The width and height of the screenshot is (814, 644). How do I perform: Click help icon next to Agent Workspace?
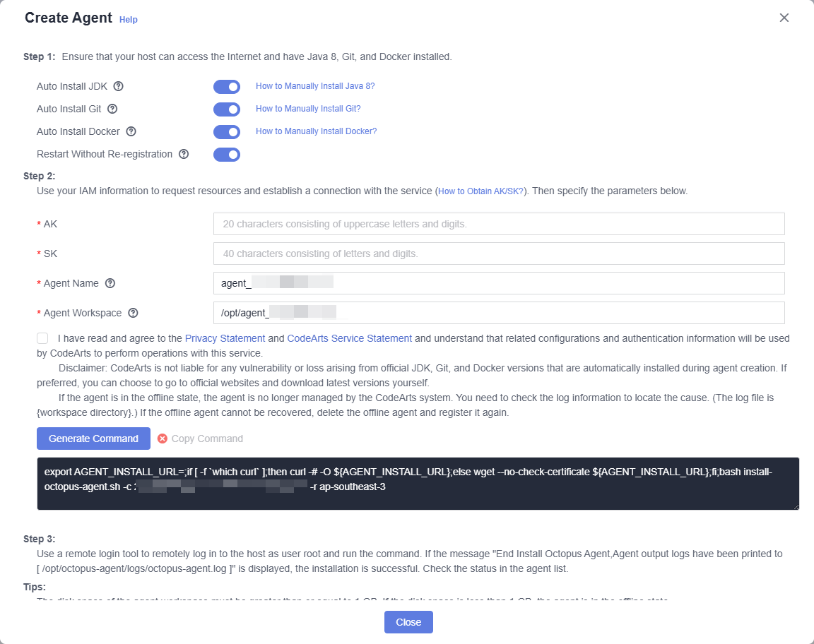pos(134,313)
